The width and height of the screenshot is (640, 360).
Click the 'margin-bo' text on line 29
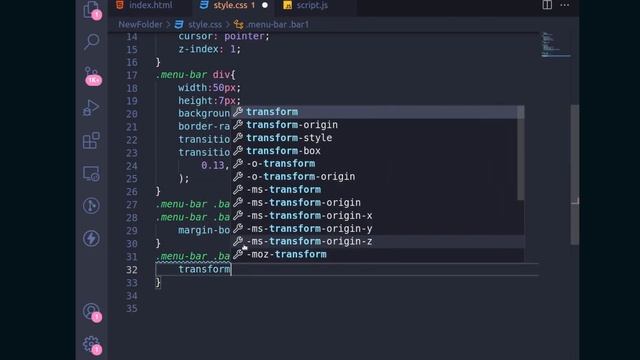[204, 231]
